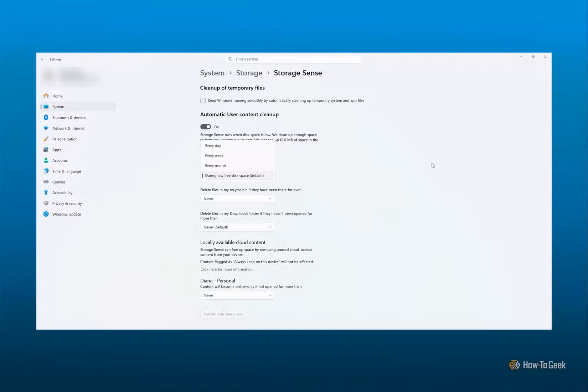Go to Storage breadcrumb
Image resolution: width=588 pixels, height=392 pixels.
tap(249, 73)
